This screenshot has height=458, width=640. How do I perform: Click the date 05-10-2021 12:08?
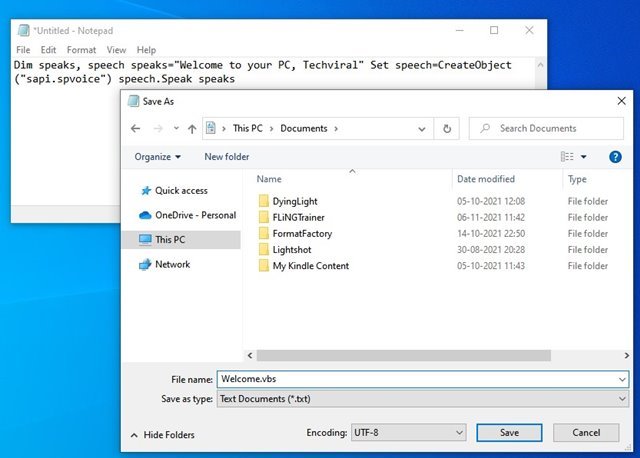point(491,201)
